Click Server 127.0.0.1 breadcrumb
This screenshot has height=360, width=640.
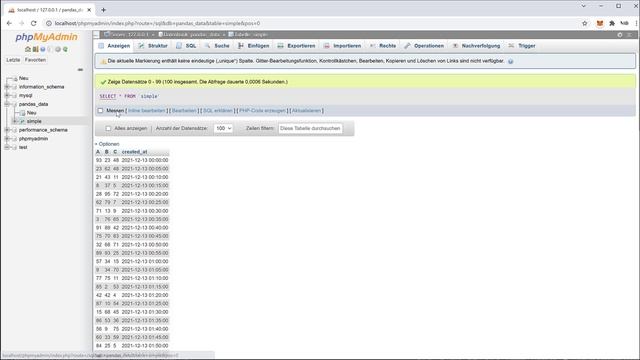127,35
